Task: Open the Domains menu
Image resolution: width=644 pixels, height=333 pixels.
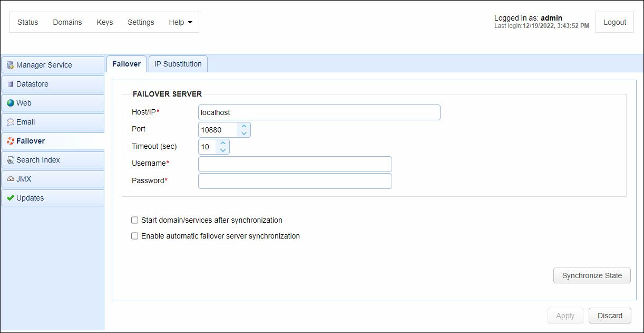Action: click(67, 22)
